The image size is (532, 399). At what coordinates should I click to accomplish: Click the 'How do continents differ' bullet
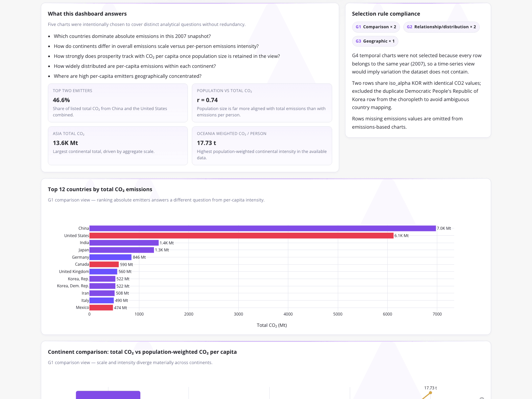pyautogui.click(x=156, y=46)
